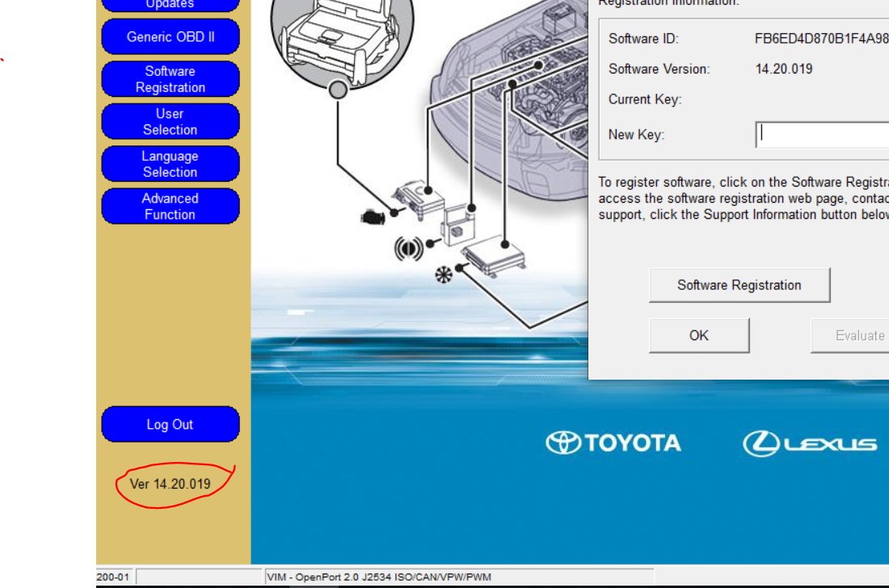Viewport: 889px width, 588px height.
Task: Click the VIM - OpenPort 2.0 status bar entry
Action: point(379,577)
